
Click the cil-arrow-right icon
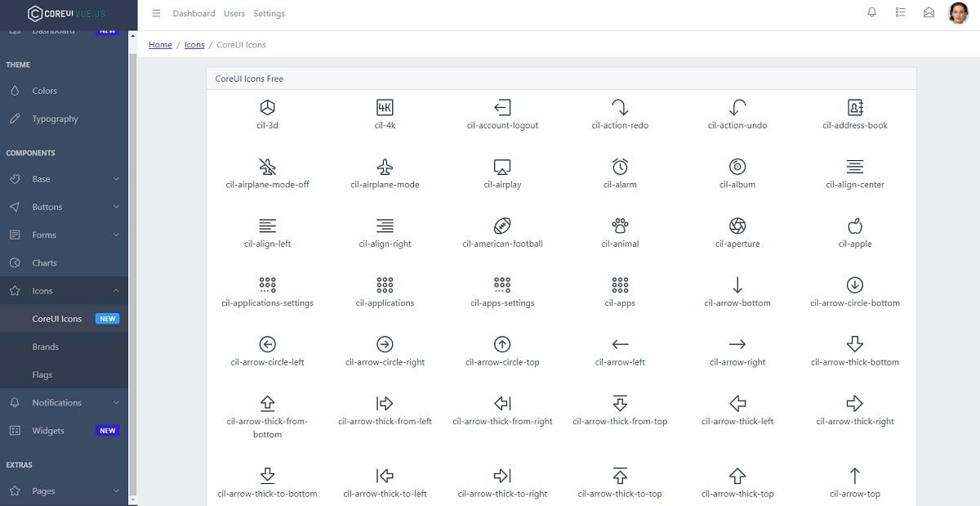(x=737, y=344)
